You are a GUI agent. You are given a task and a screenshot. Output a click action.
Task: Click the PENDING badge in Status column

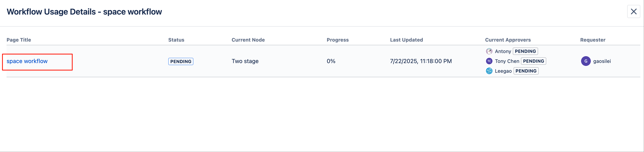pos(181,62)
